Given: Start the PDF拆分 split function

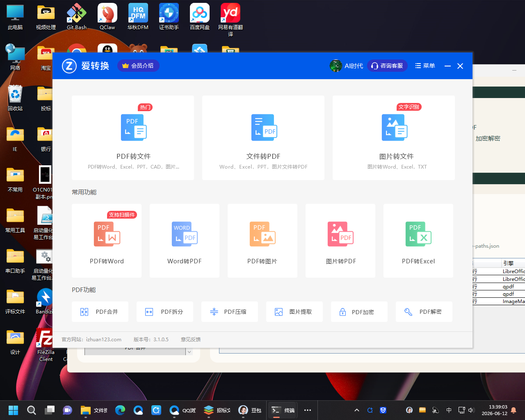Looking at the screenshot, I should click(x=165, y=312).
